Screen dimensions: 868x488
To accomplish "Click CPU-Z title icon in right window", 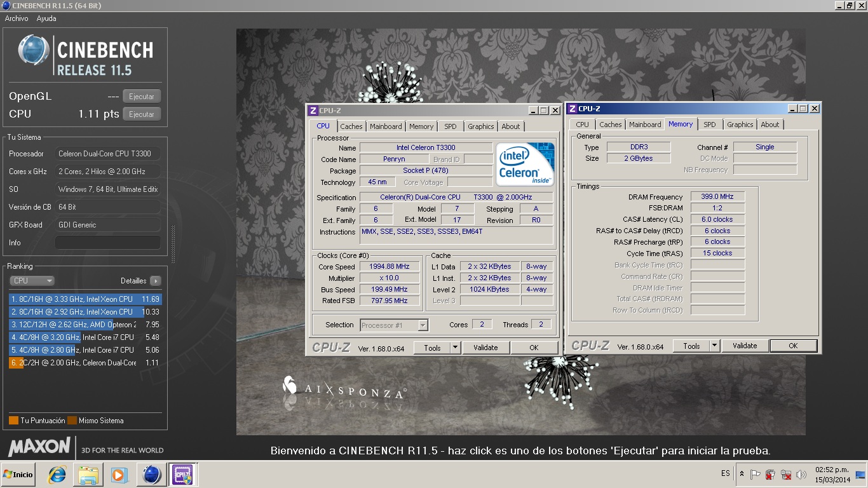I will (x=572, y=109).
